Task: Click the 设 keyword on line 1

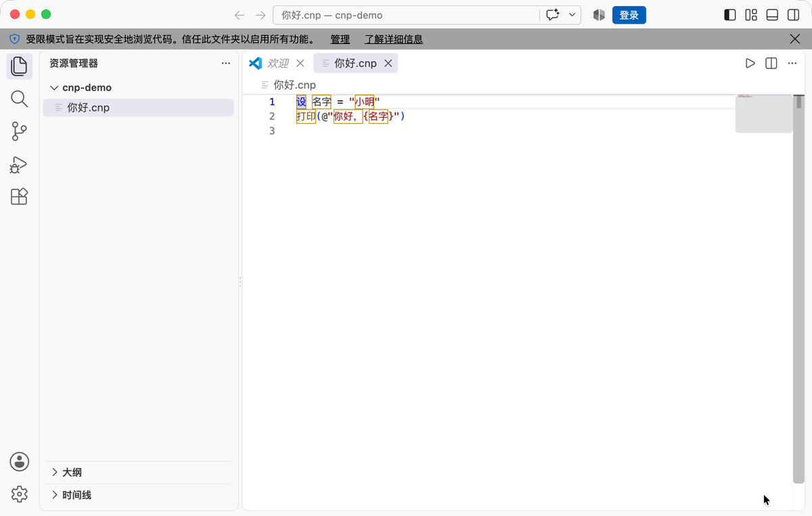Action: [x=301, y=102]
